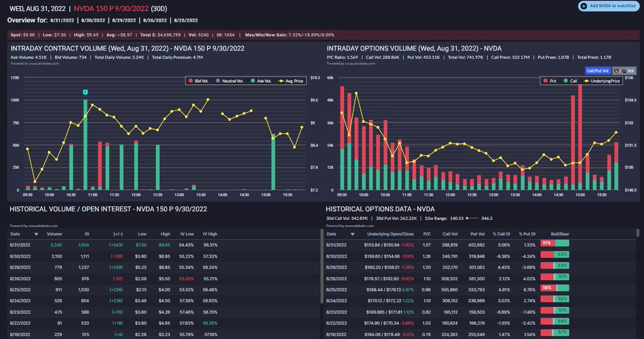
Task: Sort the options data table by Date arrow
Action: point(352,234)
